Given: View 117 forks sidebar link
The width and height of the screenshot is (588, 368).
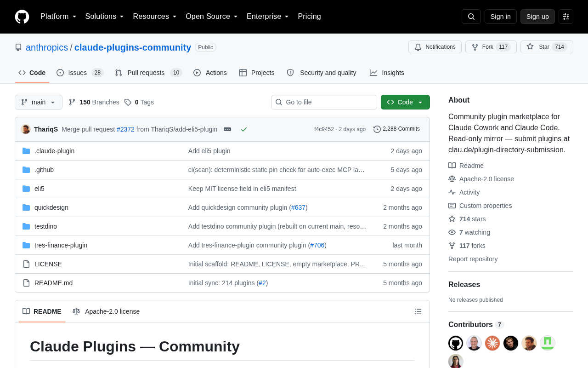Looking at the screenshot, I should (467, 246).
